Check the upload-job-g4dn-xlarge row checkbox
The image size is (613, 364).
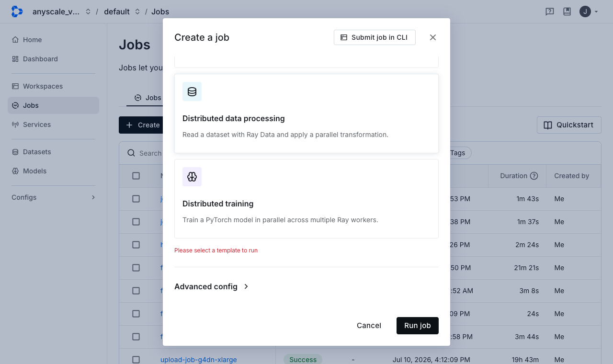coord(136,360)
